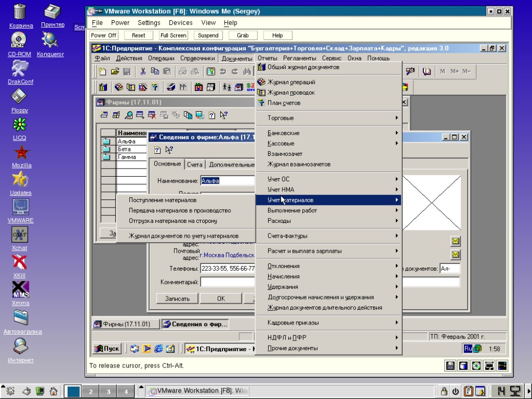
Task: Click VMware Power Off button
Action: [x=104, y=35]
